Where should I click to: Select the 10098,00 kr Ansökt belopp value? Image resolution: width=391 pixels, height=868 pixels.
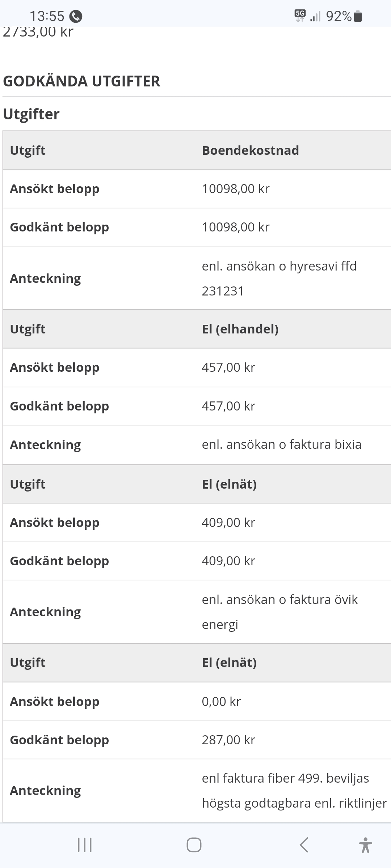[236, 189]
